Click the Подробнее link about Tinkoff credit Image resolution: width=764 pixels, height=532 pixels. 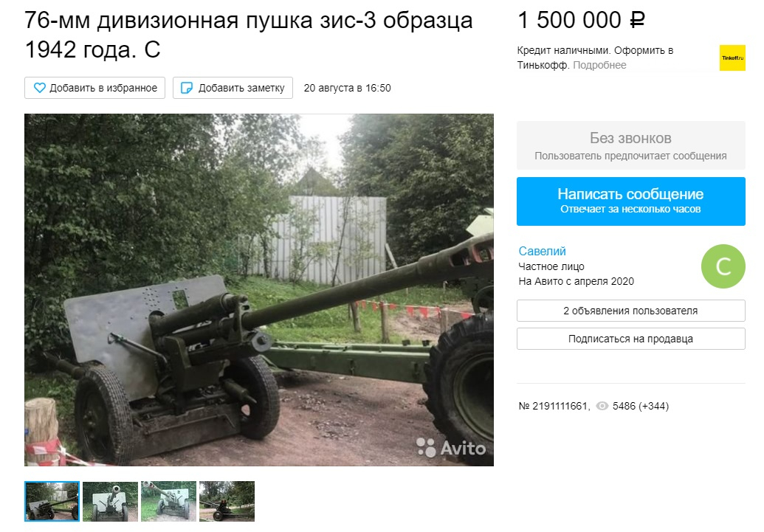coord(599,65)
